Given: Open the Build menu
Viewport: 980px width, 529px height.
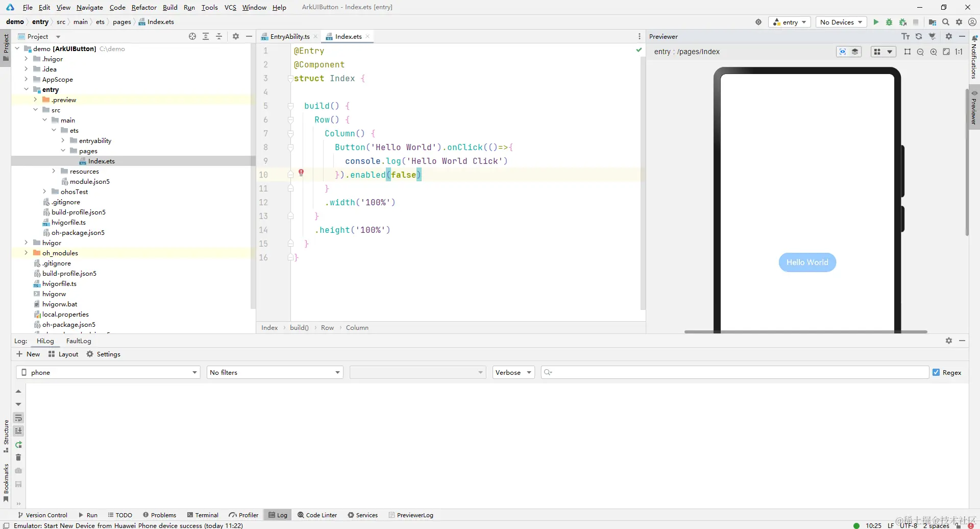Looking at the screenshot, I should pos(170,7).
